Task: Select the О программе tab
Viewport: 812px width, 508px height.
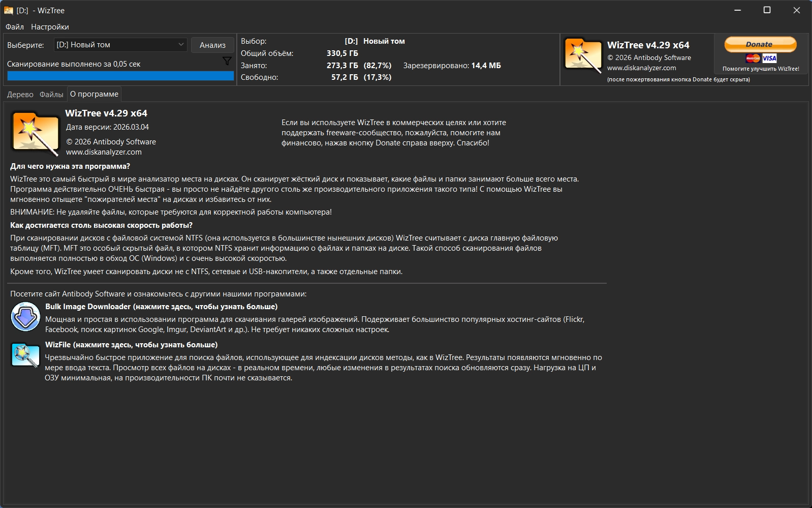Action: [94, 94]
